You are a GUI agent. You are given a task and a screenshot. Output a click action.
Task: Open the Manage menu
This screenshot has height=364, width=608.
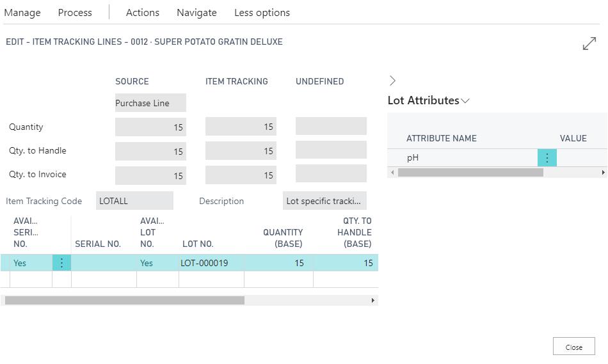[x=22, y=13]
